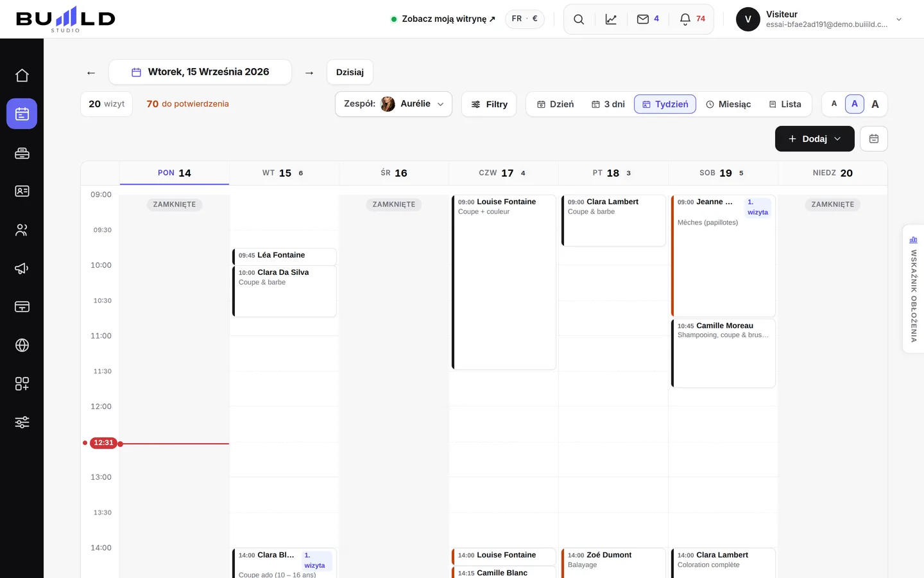Switch to Tydzień view

pos(665,104)
